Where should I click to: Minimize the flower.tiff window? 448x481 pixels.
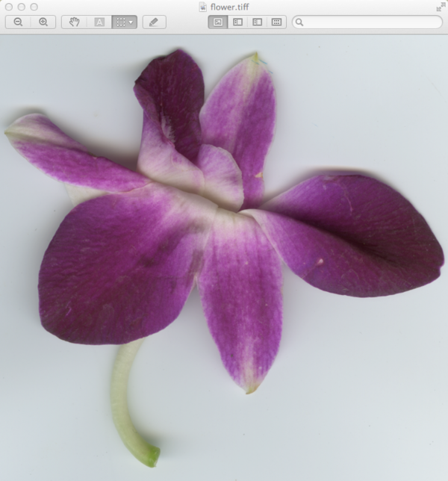tap(21, 7)
